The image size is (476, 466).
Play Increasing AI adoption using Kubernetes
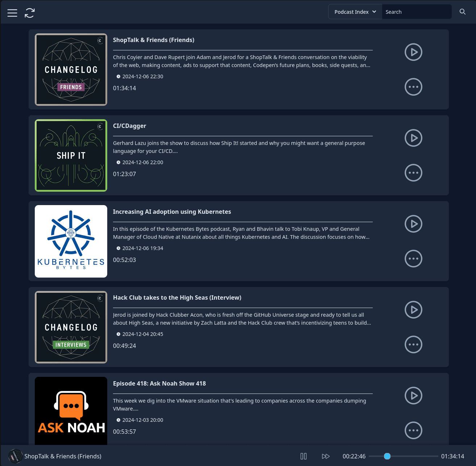pyautogui.click(x=413, y=224)
